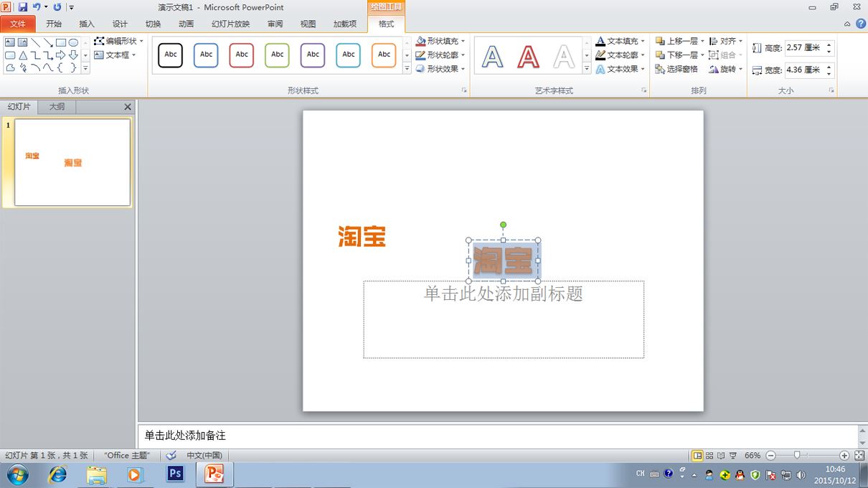
Task: Open the 选择窗格 selection pane
Action: pos(676,69)
